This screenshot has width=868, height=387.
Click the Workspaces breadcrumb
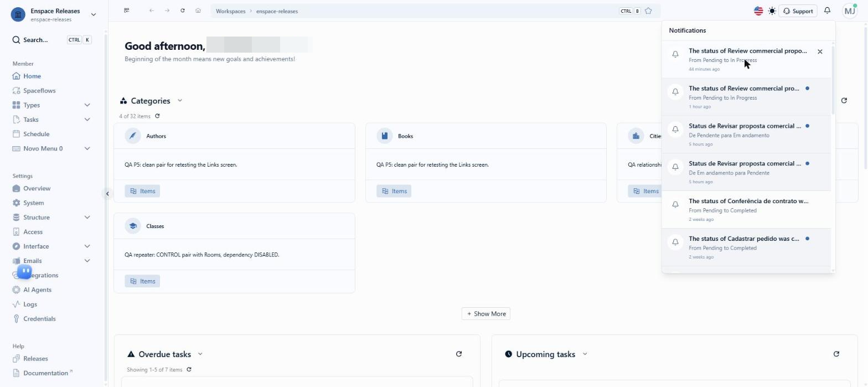pyautogui.click(x=230, y=11)
